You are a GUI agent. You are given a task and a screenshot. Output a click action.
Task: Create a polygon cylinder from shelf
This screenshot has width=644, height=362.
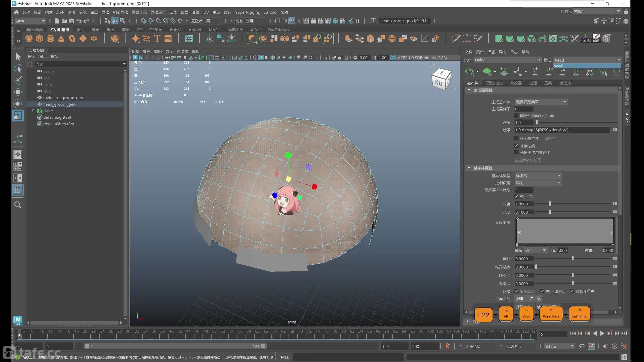[51, 38]
